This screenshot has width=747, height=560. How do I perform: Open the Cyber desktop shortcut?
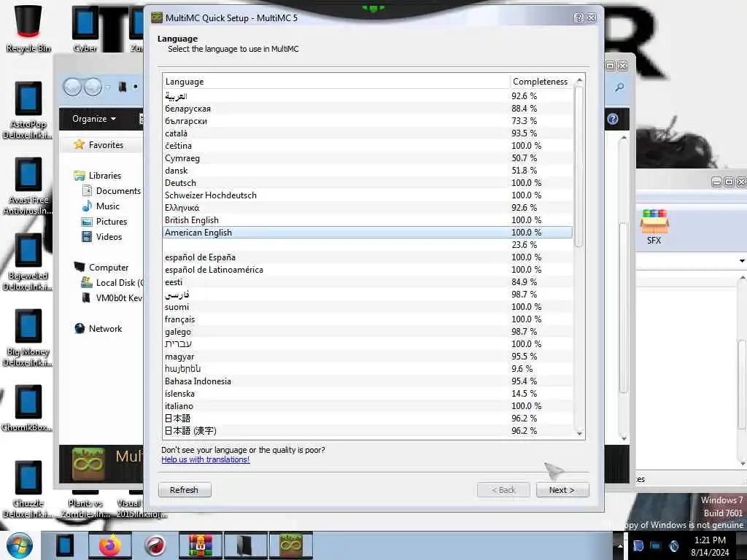pyautogui.click(x=85, y=28)
